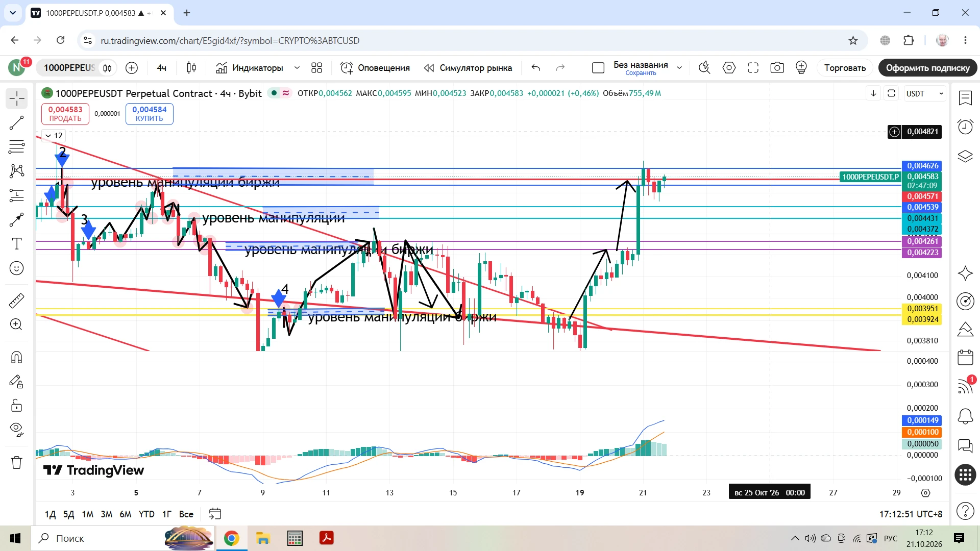980x551 pixels.
Task: Toggle magnet mode for drawings
Action: click(x=17, y=357)
